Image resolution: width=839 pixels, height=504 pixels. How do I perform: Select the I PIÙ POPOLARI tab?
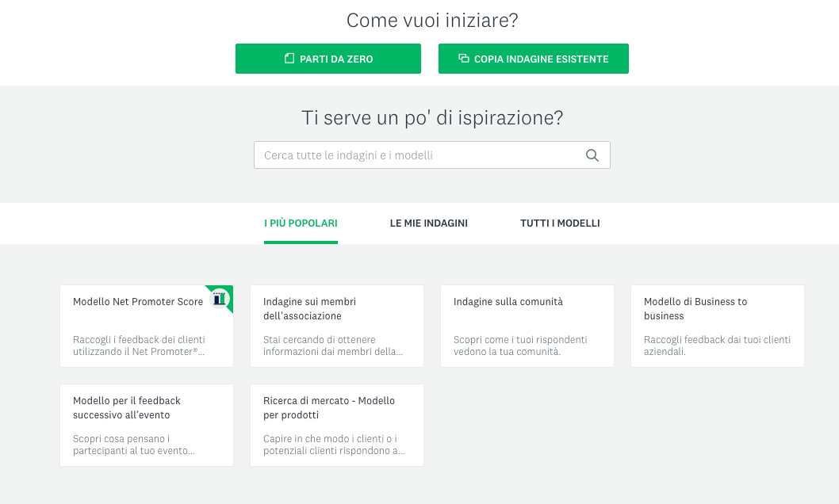[x=301, y=223]
